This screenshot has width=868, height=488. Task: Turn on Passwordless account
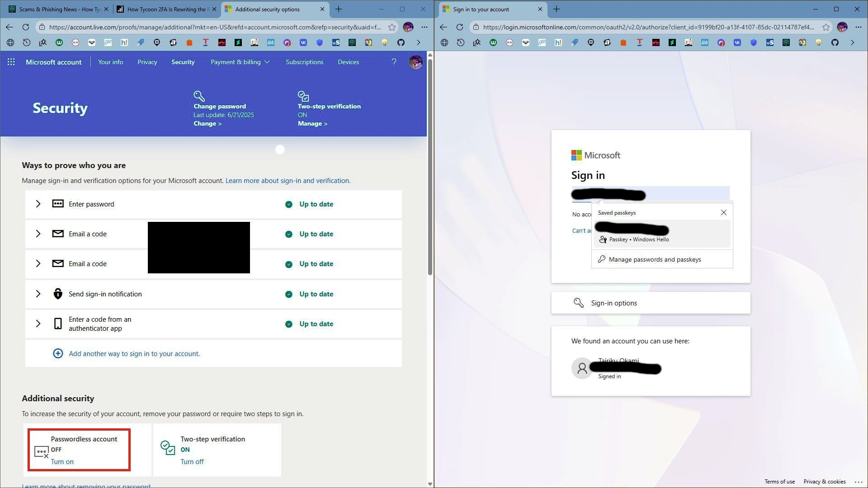pos(62,461)
